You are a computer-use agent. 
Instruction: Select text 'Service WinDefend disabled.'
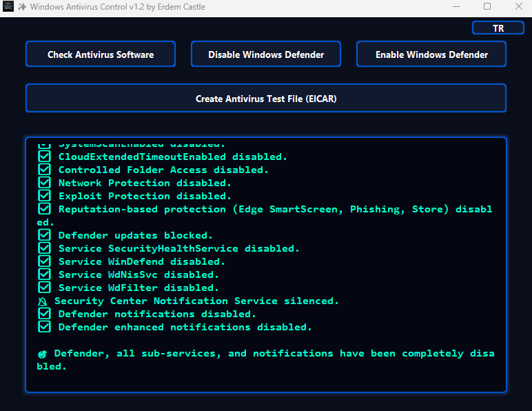click(142, 261)
